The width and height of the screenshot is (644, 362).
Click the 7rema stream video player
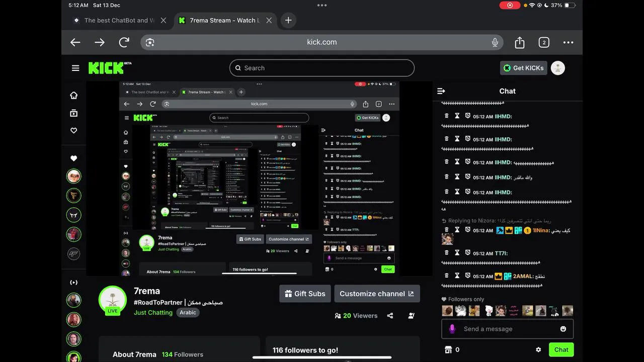259,178
